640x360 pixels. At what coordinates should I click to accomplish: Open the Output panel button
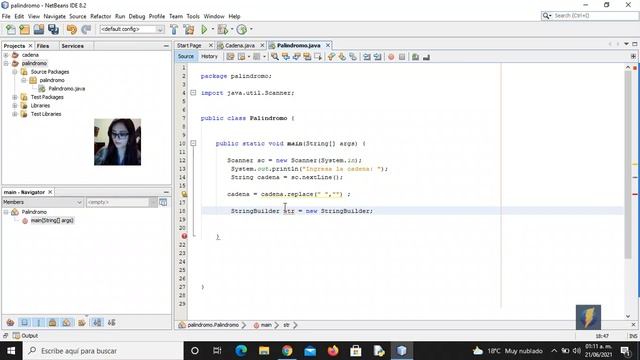click(25, 336)
